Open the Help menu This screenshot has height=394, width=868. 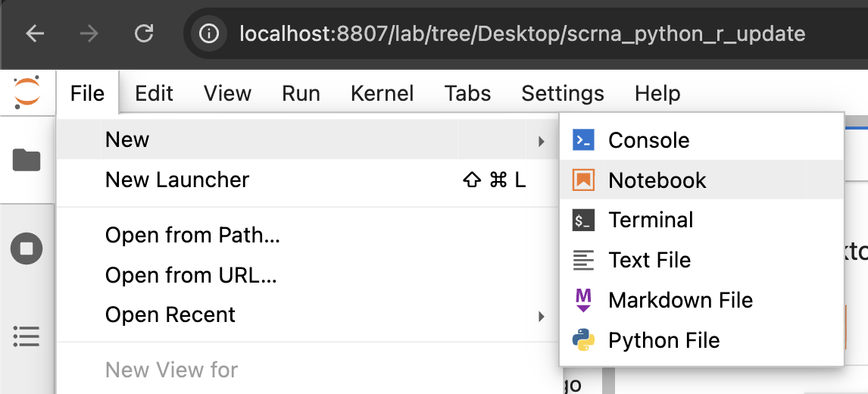point(657,93)
